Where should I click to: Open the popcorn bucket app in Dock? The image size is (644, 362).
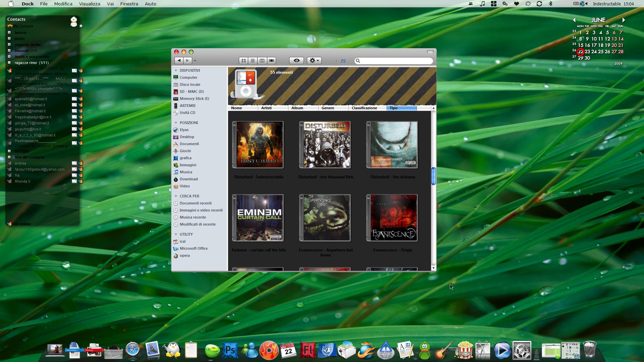point(465,350)
